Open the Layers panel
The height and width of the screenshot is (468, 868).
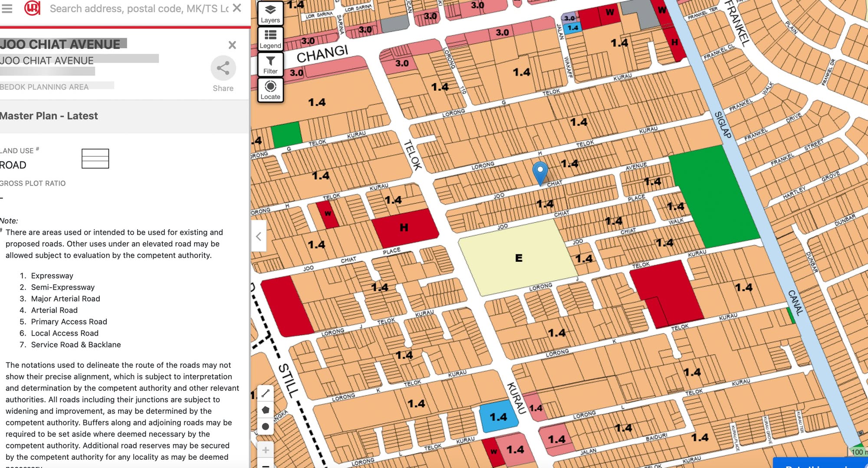tap(270, 14)
